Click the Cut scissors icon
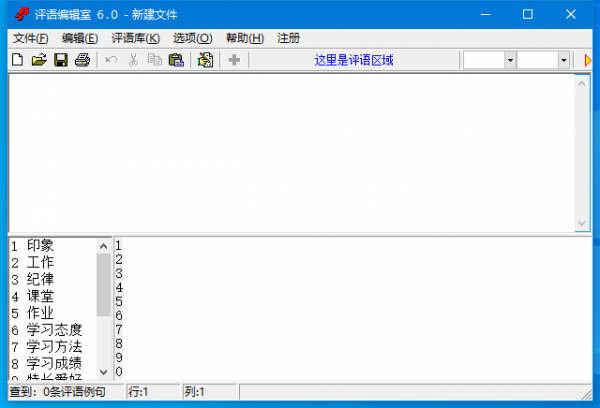This screenshot has width=600, height=408. pyautogui.click(x=133, y=60)
